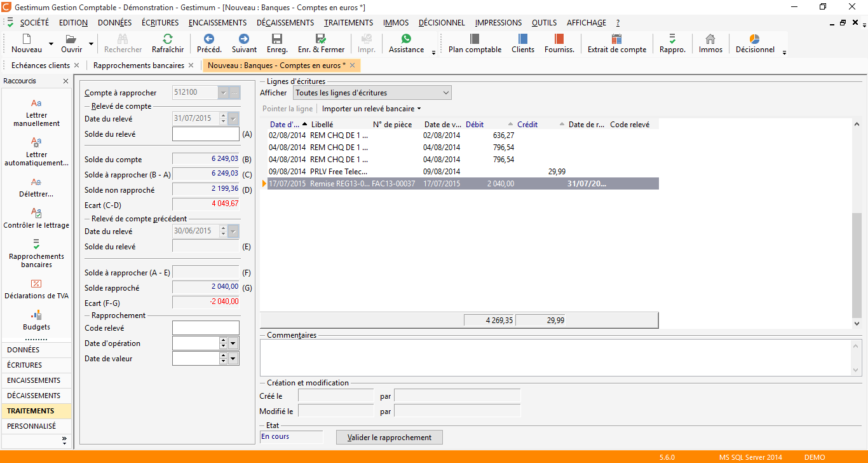Click Date d'opération spinner arrows
The image size is (868, 463).
[x=223, y=343]
